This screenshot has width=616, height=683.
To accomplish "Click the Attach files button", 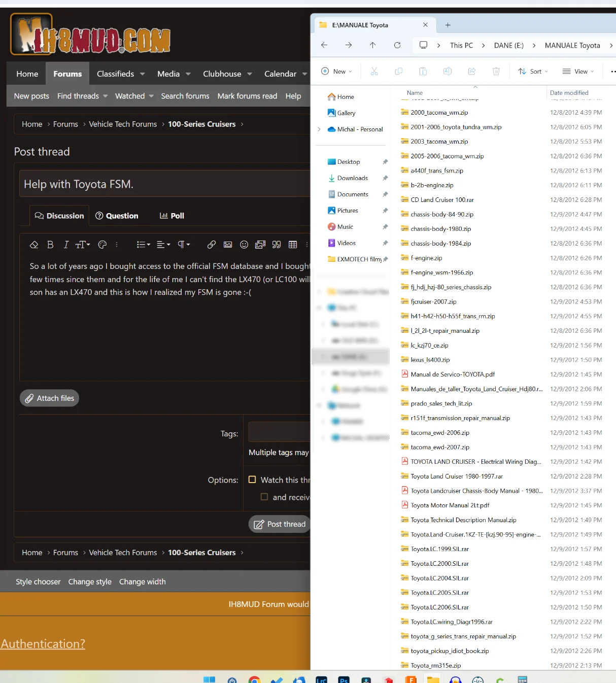I will tap(50, 398).
